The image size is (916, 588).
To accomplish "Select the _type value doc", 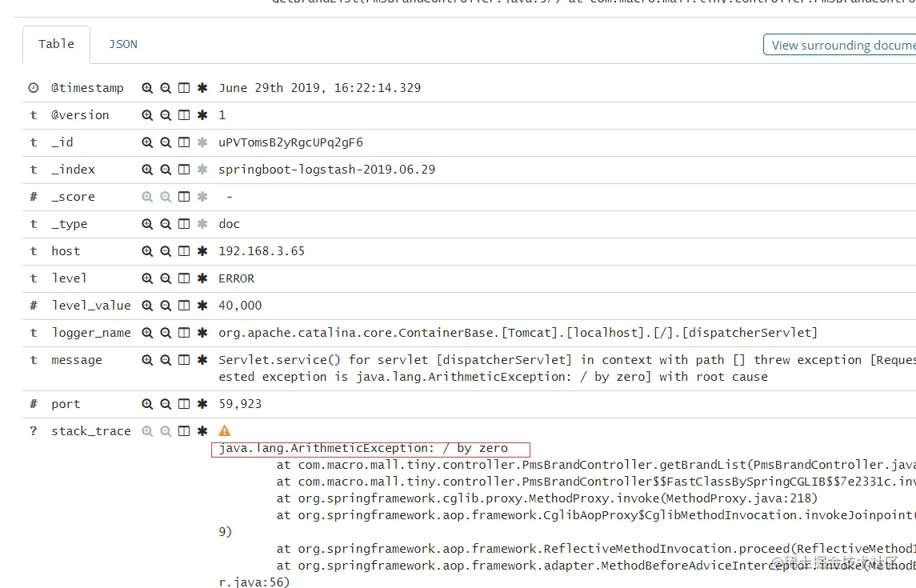I will coord(229,224).
